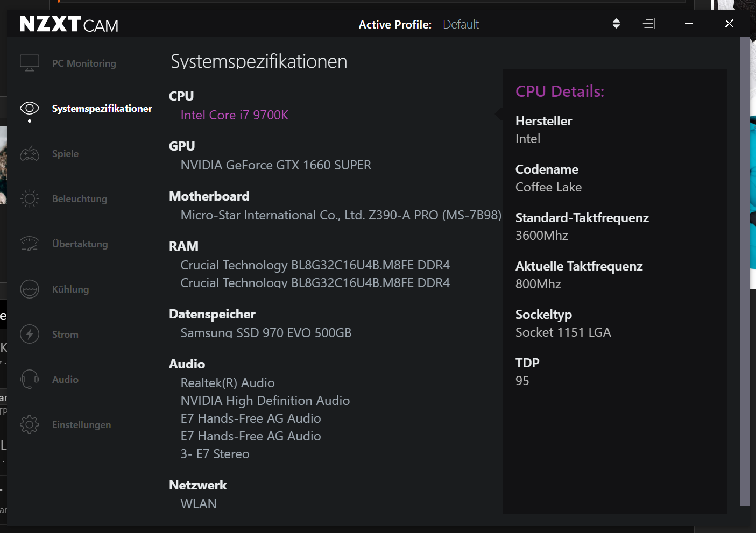This screenshot has width=756, height=533.
Task: Click the vertical scrollbar on the right edge
Action: [745, 269]
